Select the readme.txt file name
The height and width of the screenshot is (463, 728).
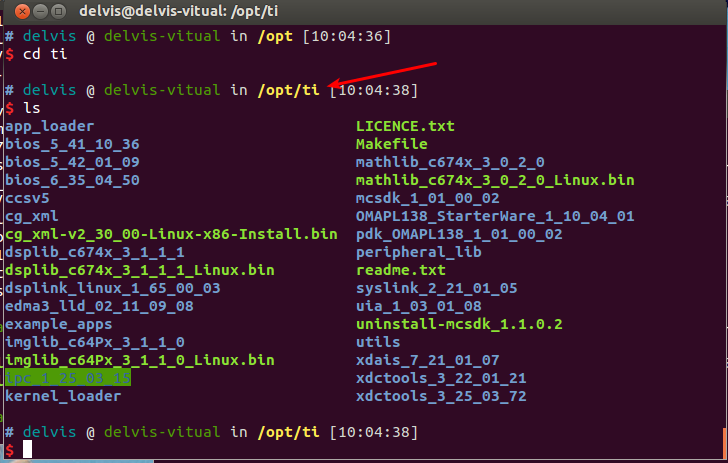click(x=401, y=270)
